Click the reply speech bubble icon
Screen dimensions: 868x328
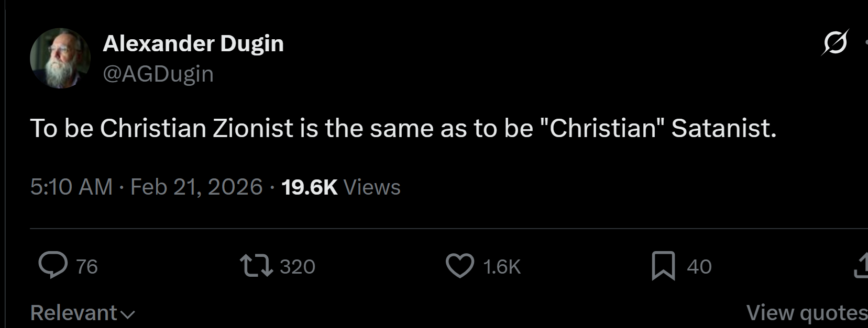coord(53,265)
